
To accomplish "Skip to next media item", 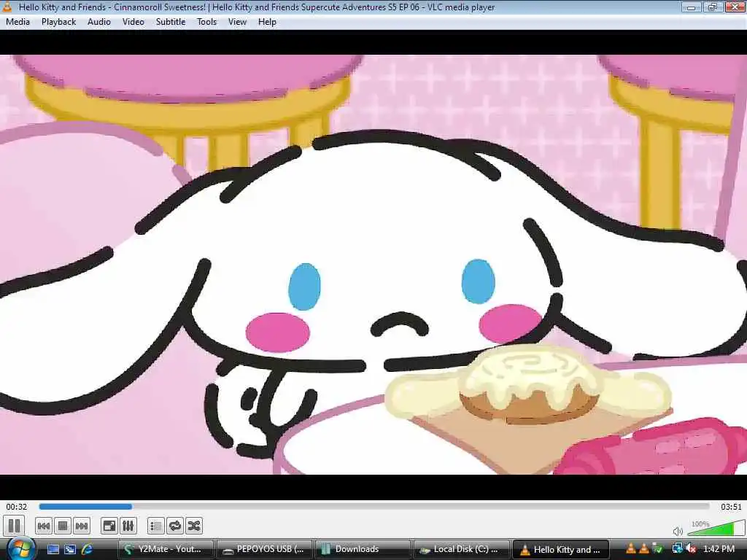I will 82,526.
